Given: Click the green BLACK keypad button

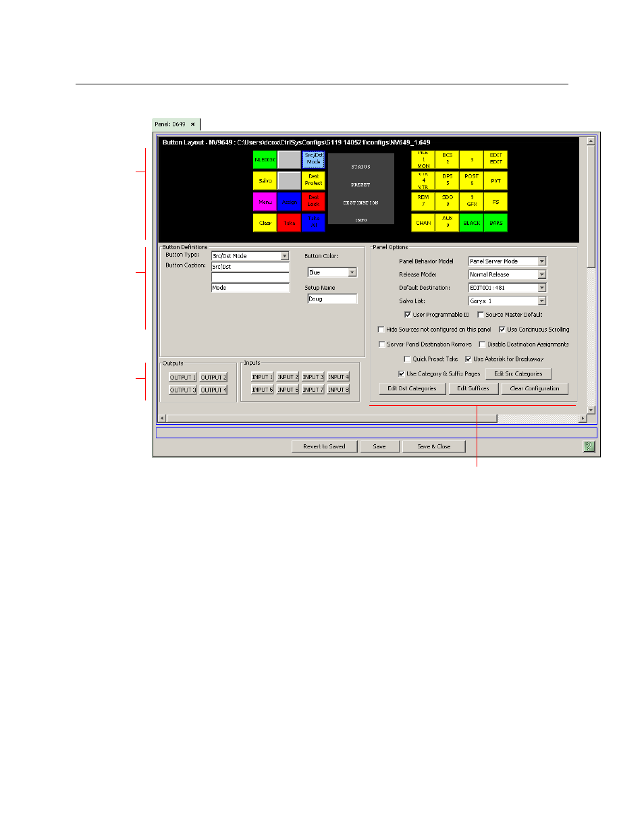Looking at the screenshot, I should (472, 222).
